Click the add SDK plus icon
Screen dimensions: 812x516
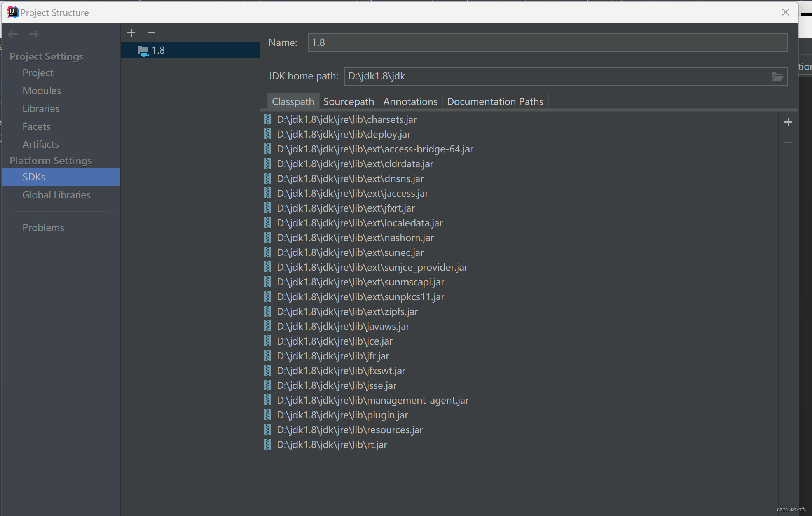coord(131,33)
